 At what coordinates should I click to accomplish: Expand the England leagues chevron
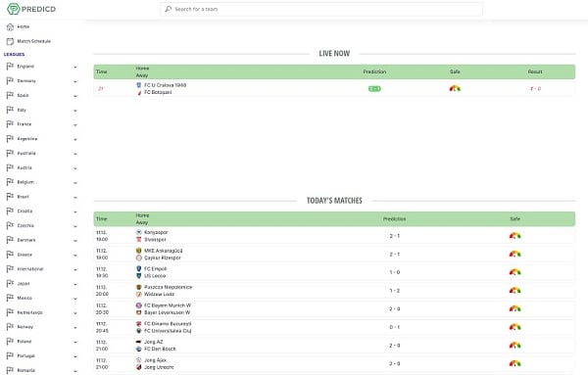75,67
